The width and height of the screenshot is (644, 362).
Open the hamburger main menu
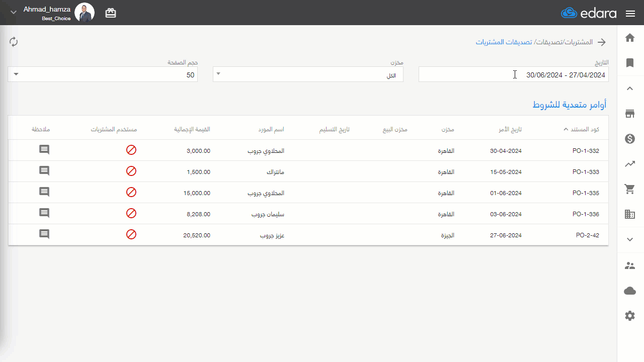pos(630,14)
